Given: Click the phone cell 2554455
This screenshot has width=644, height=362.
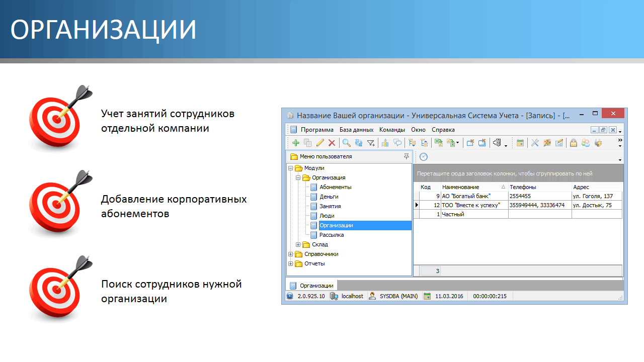Looking at the screenshot, I should tap(539, 196).
